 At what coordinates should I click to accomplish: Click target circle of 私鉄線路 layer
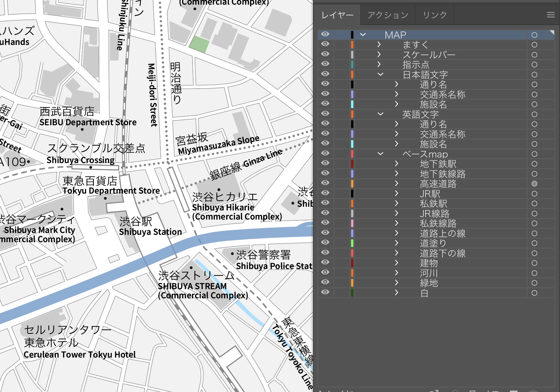pyautogui.click(x=534, y=223)
